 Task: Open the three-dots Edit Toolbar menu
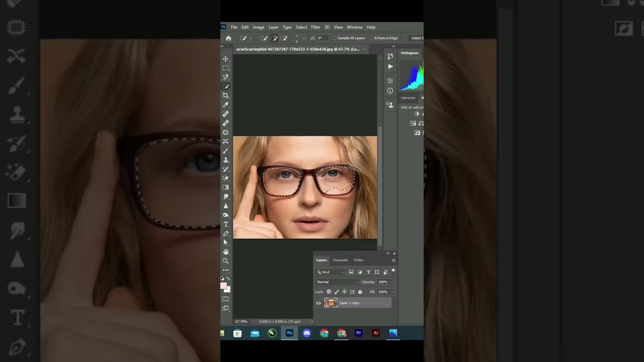click(x=225, y=270)
